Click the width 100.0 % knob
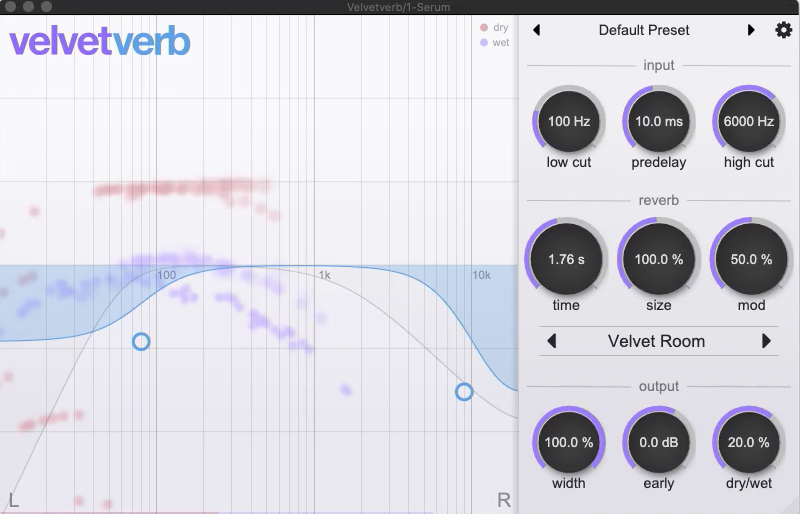Image resolution: width=800 pixels, height=514 pixels. click(569, 442)
